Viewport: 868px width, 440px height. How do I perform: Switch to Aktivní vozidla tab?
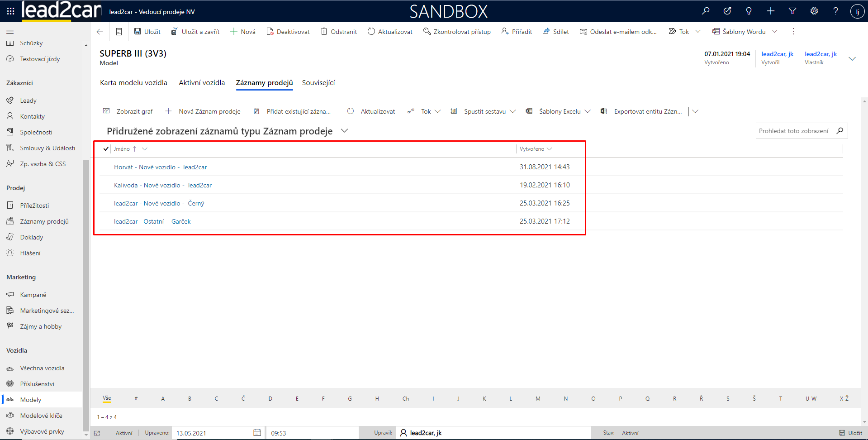point(201,83)
